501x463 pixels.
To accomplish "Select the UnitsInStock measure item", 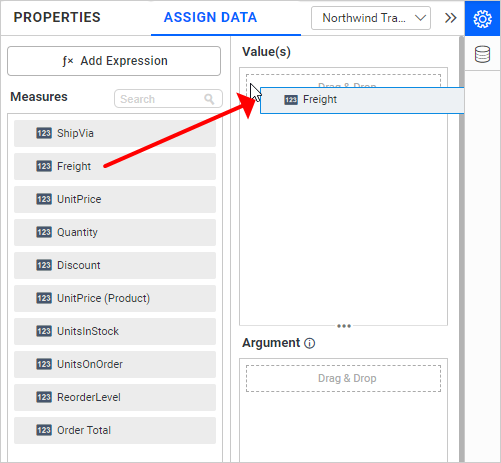I will 115,331.
